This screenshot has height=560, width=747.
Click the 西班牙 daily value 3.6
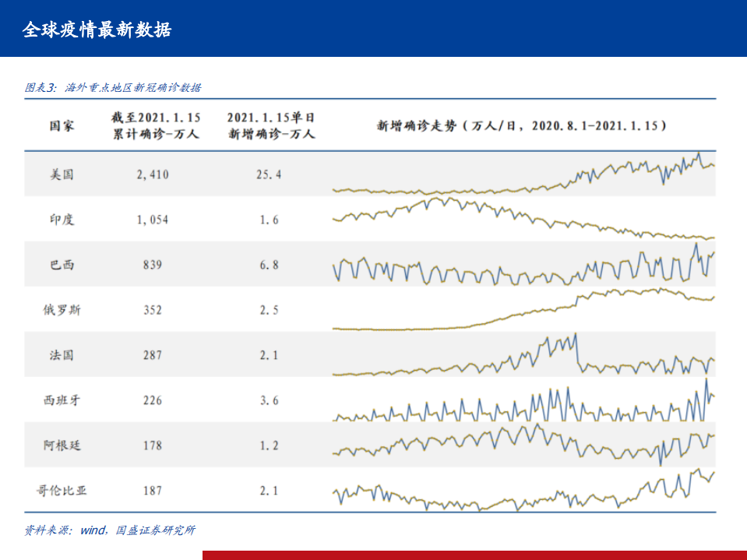(270, 400)
